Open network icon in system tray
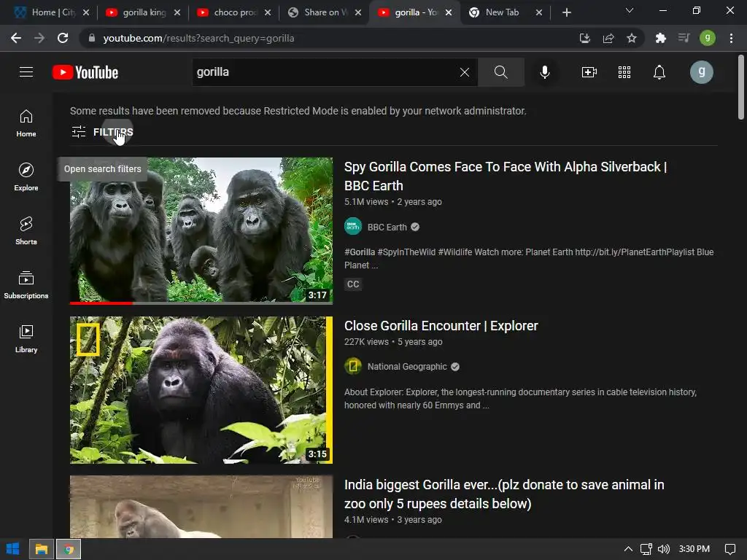The width and height of the screenshot is (747, 560). [x=646, y=549]
